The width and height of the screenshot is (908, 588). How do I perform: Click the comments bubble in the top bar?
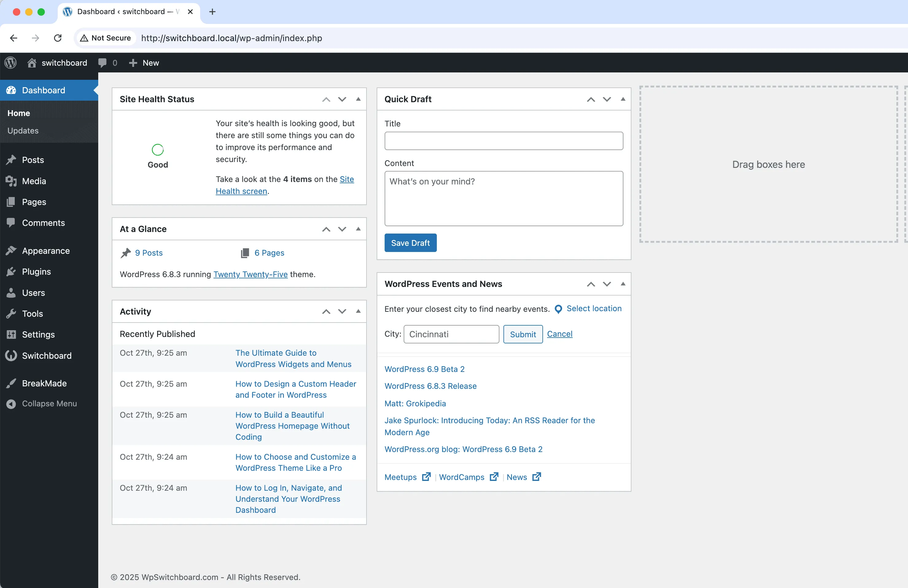tap(102, 63)
